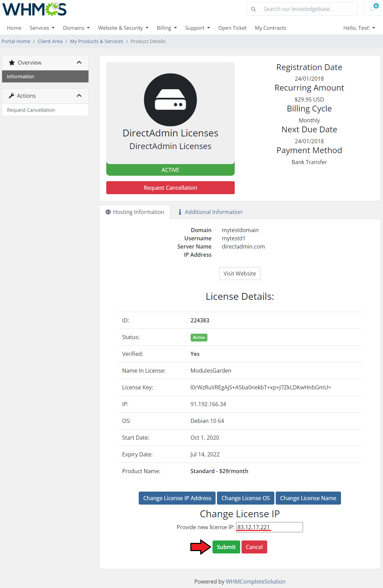Click the search magnifier icon

pos(253,9)
